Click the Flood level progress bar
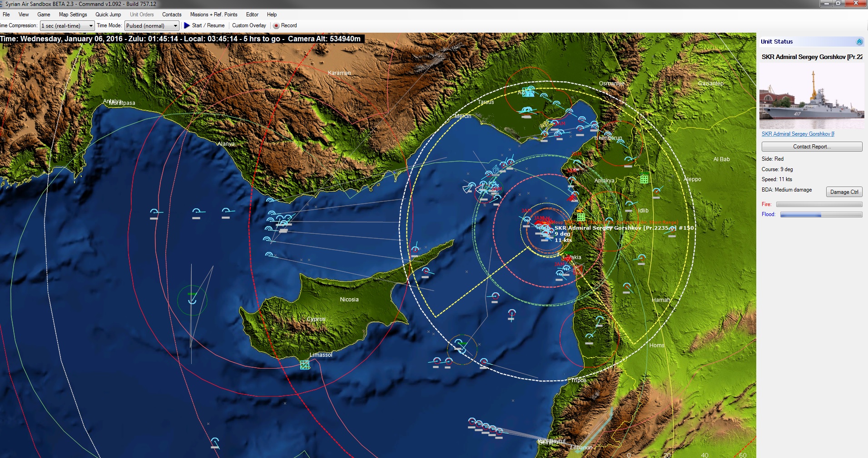Viewport: 868px width, 458px height. pyautogui.click(x=821, y=215)
